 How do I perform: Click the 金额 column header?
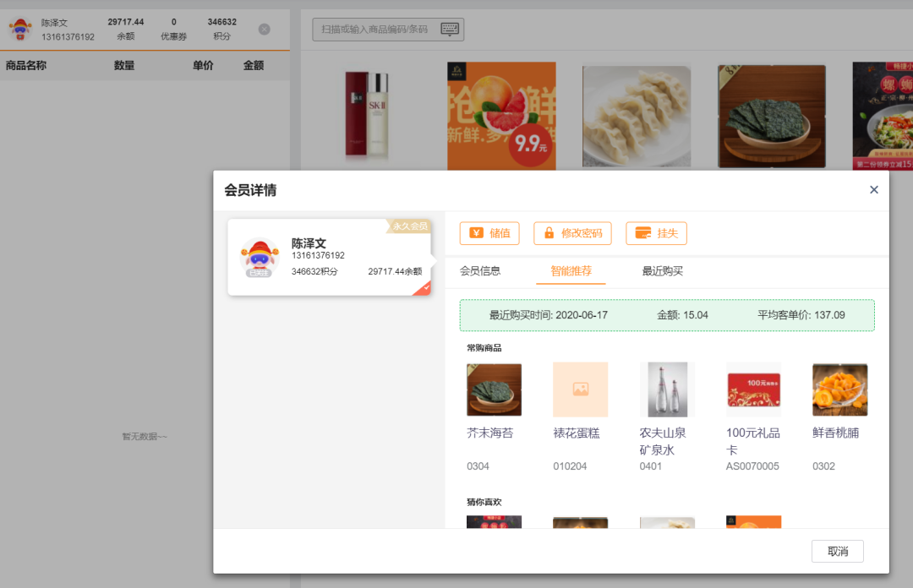point(254,65)
